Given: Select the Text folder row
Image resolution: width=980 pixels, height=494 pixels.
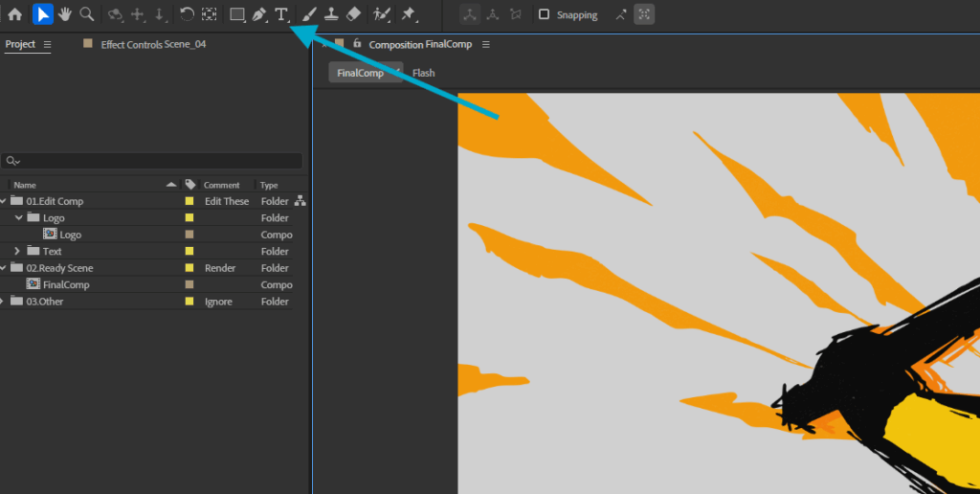Looking at the screenshot, I should coord(52,252).
